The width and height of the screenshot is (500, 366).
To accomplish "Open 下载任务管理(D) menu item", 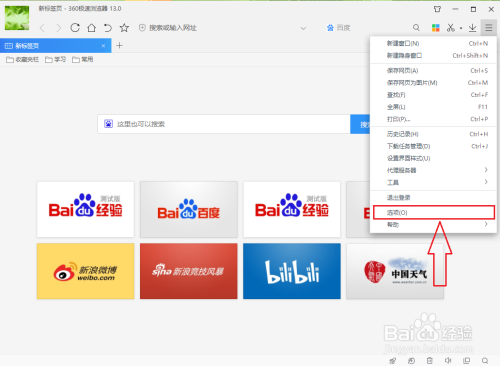I will click(x=433, y=146).
